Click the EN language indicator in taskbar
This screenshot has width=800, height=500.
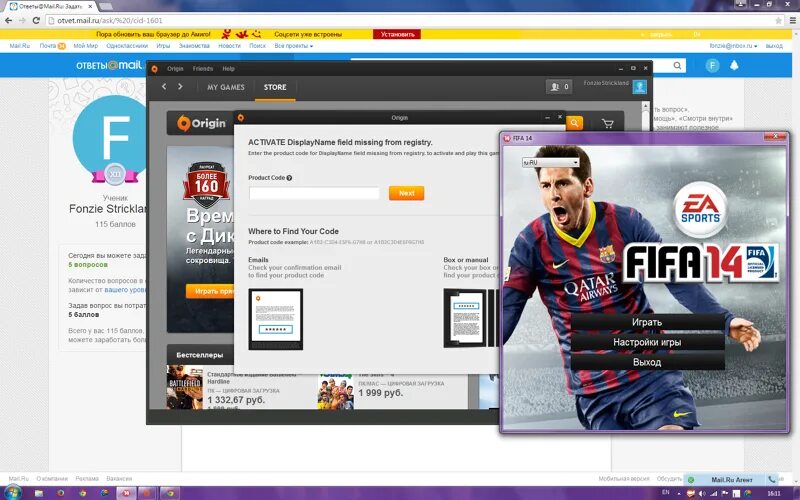point(666,493)
